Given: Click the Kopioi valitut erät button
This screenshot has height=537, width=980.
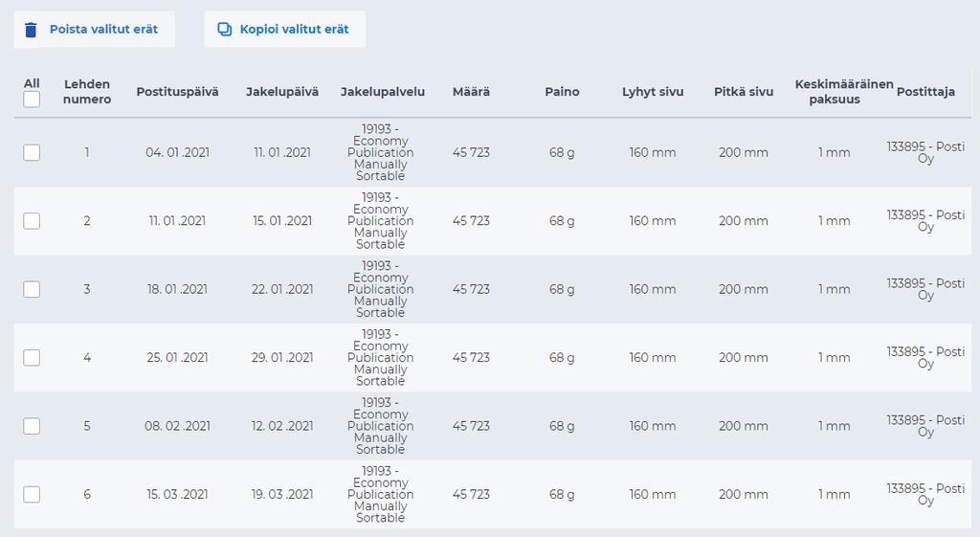Looking at the screenshot, I should pyautogui.click(x=285, y=30).
